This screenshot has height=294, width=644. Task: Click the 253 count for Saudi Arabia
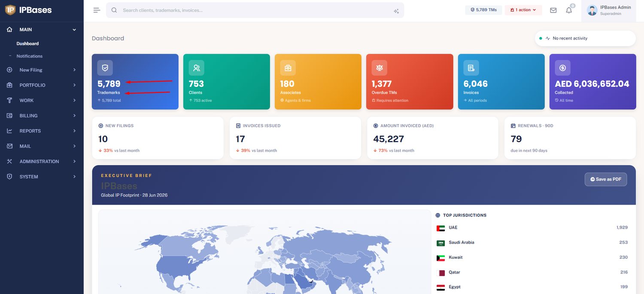(623, 242)
